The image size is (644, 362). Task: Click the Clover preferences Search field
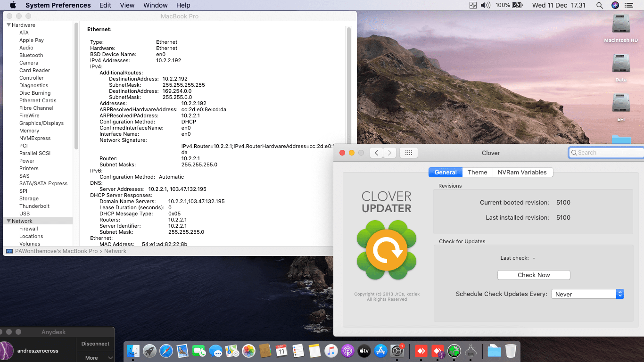pos(606,153)
